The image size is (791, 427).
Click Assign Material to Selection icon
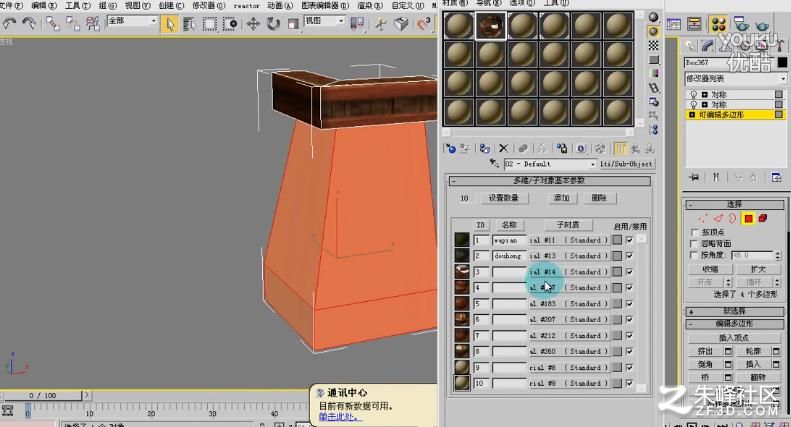[484, 148]
